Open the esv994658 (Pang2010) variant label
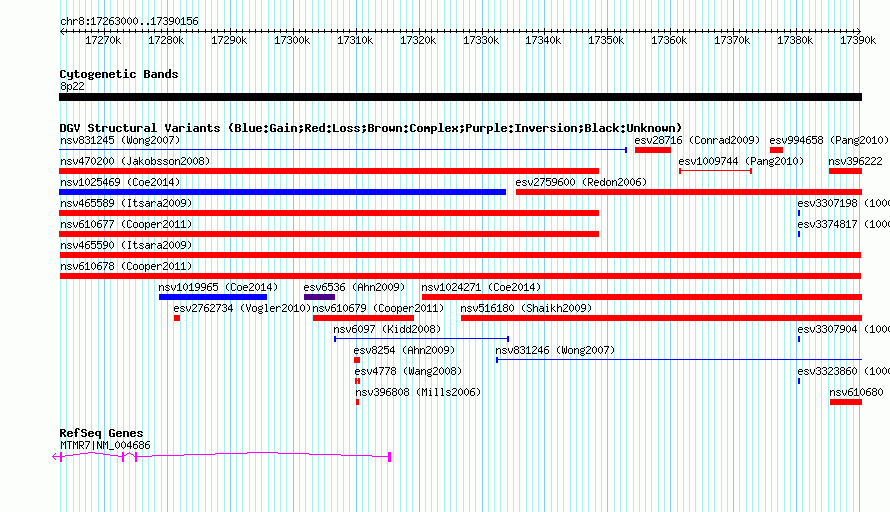890x512 pixels. point(829,140)
